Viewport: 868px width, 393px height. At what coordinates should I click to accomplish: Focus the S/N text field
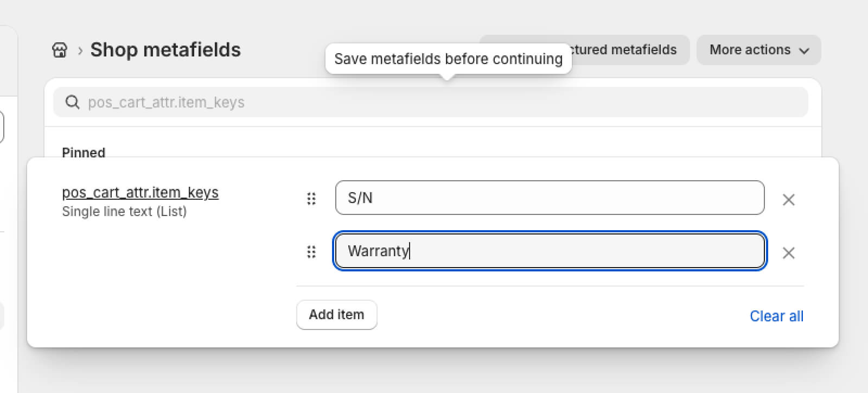pyautogui.click(x=550, y=198)
